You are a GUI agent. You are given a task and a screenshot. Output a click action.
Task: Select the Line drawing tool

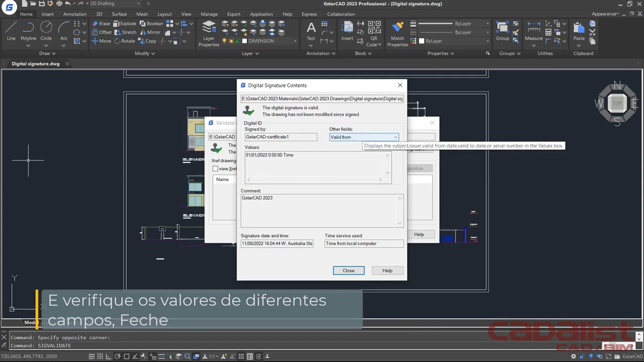11,31
